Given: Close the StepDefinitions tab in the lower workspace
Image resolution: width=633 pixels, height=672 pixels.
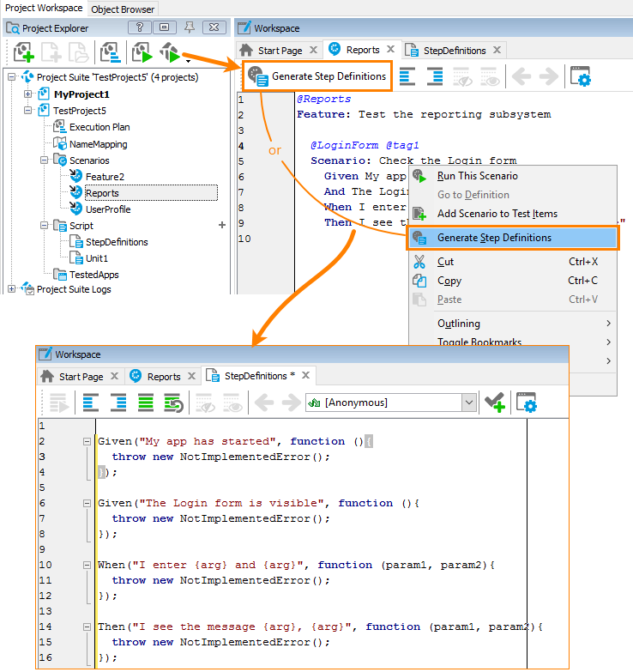Looking at the screenshot, I should click(304, 376).
